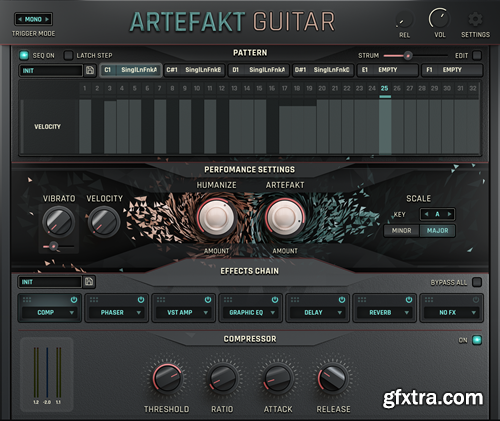Toggle the COMP effect power button
The width and height of the screenshot is (500, 421).
[74, 300]
